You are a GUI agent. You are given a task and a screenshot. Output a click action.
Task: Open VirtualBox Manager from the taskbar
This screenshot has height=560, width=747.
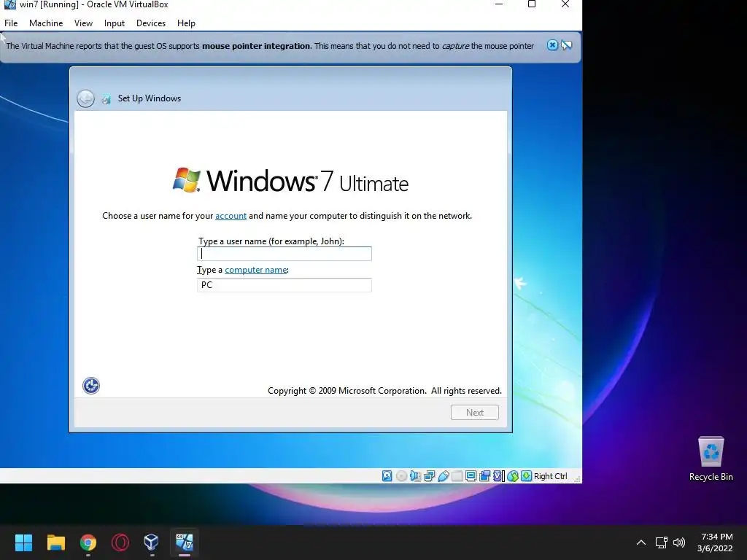[152, 542]
